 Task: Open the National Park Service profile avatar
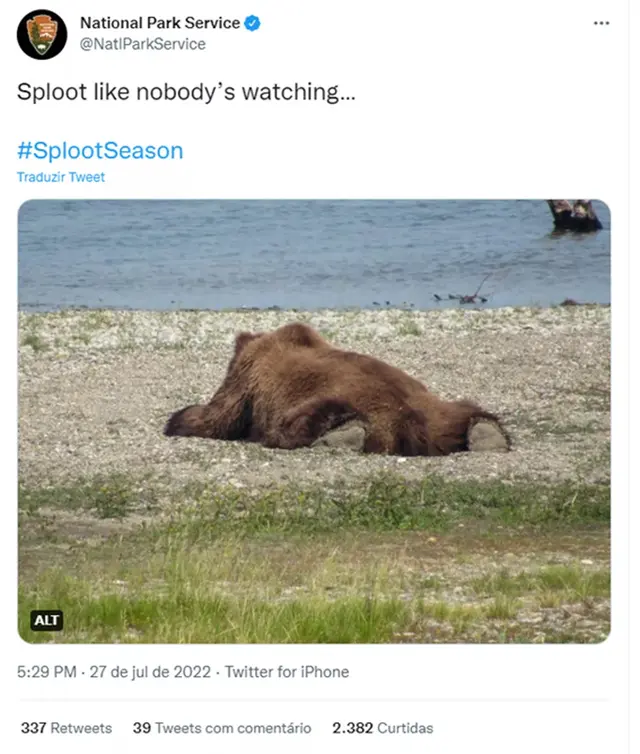click(x=42, y=35)
